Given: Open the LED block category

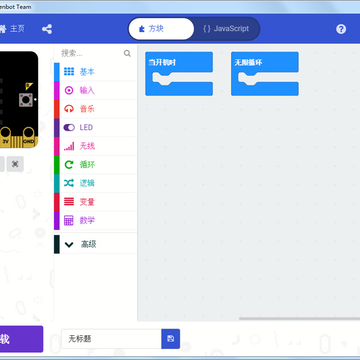Looking at the screenshot, I should coord(95,128).
